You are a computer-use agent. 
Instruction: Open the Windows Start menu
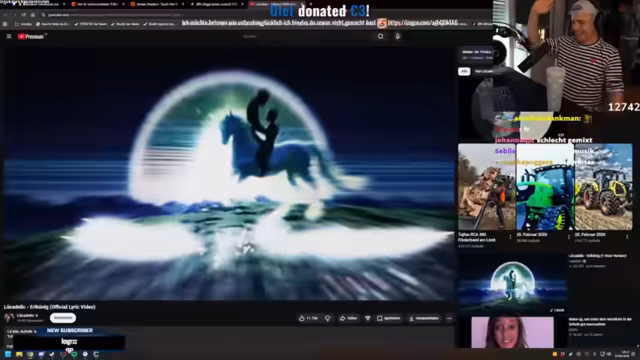click(7, 354)
